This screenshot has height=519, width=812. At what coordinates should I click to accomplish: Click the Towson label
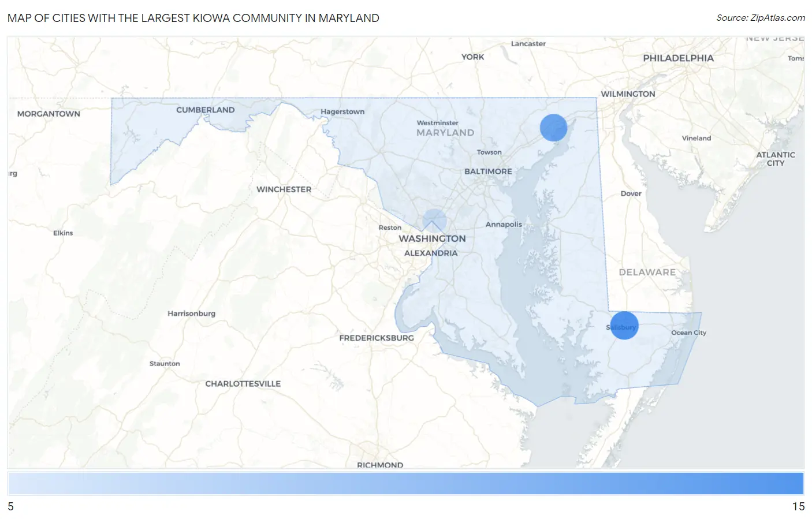[x=489, y=152]
